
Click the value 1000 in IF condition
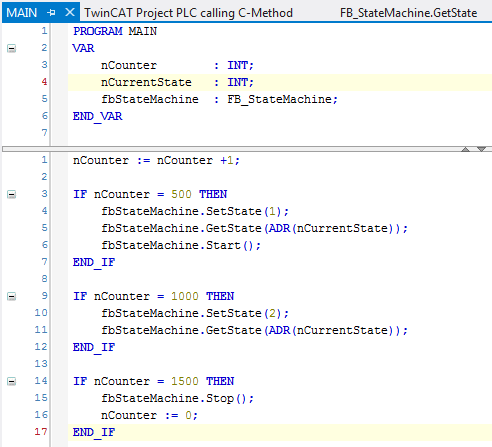[x=185, y=296]
